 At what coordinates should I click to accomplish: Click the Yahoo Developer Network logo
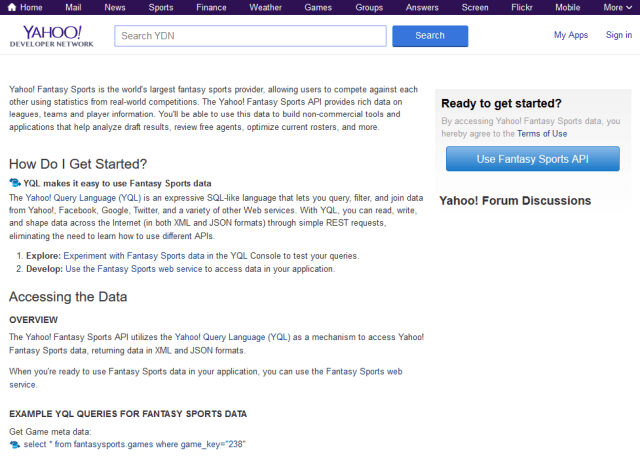[x=52, y=36]
